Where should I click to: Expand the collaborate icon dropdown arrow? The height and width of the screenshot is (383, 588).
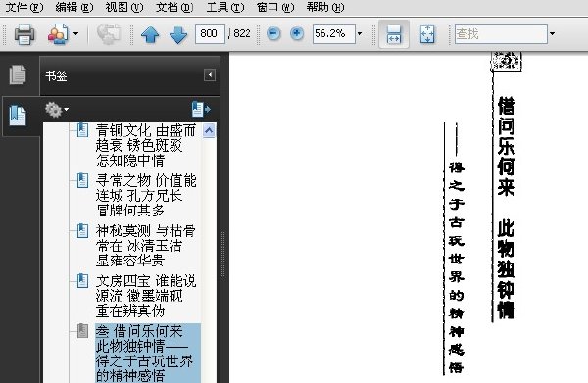click(76, 34)
